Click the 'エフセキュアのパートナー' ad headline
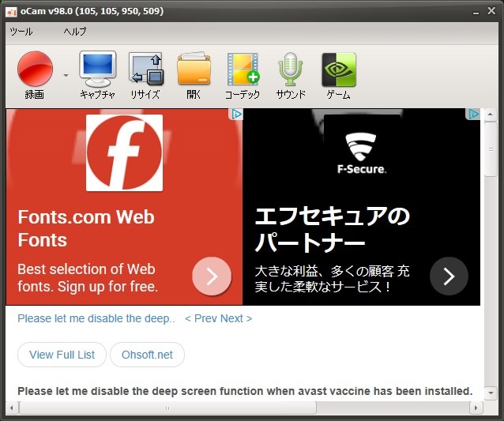The image size is (504, 421). pyautogui.click(x=332, y=229)
